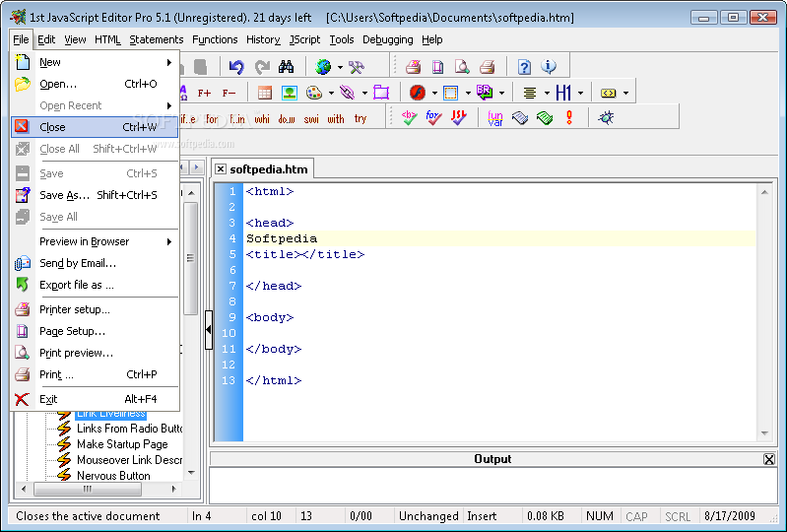
Task: Open dropdown arrow beside hyperlink icon
Action: tap(364, 94)
